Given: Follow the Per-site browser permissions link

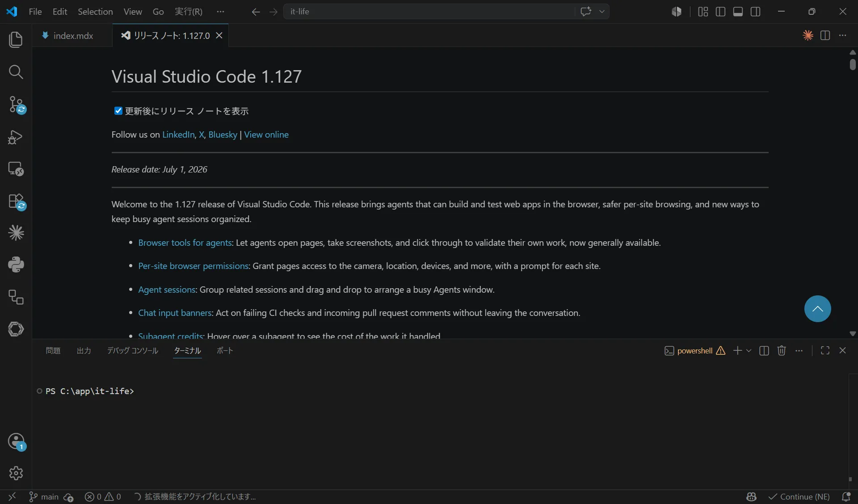Looking at the screenshot, I should point(193,266).
